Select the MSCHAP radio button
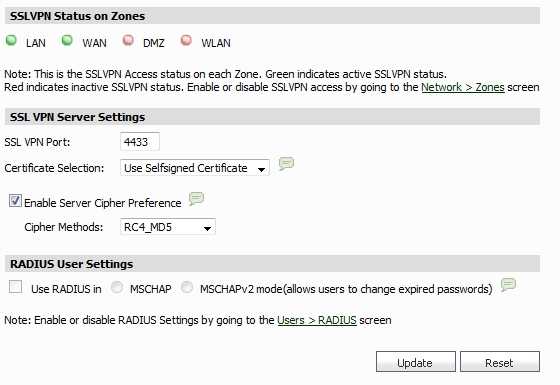560x385 pixels. [x=117, y=287]
